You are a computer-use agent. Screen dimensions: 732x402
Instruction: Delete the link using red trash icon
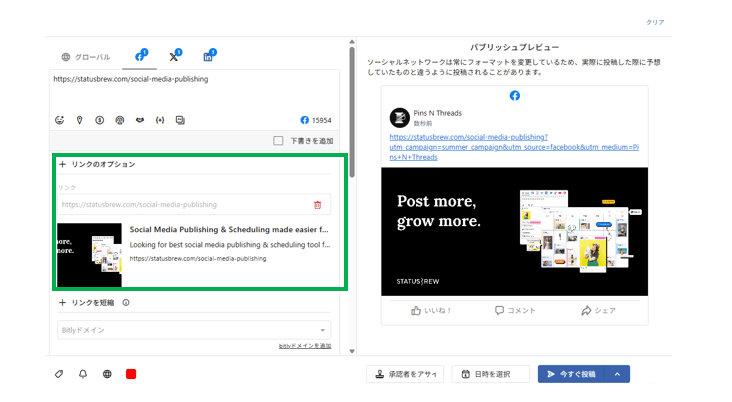point(318,204)
